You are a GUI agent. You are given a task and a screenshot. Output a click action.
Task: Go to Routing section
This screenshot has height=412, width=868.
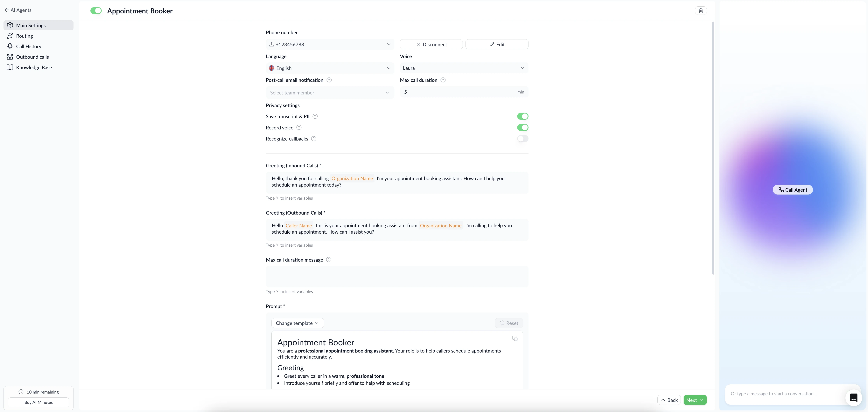tap(38, 36)
